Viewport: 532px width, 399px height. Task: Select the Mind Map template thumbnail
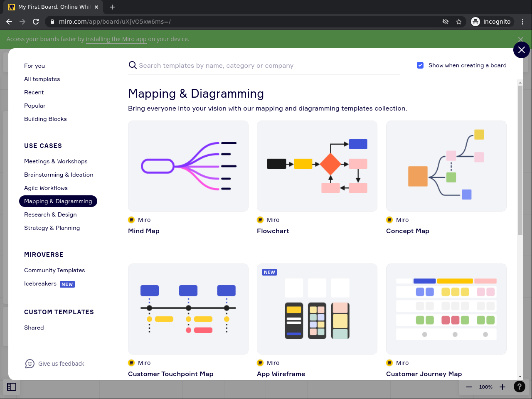188,166
